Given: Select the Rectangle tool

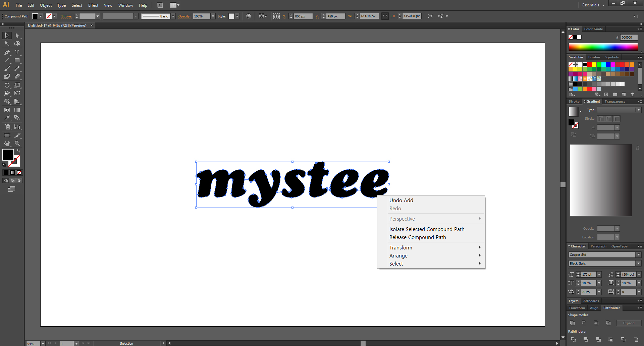Looking at the screenshot, I should [17, 61].
